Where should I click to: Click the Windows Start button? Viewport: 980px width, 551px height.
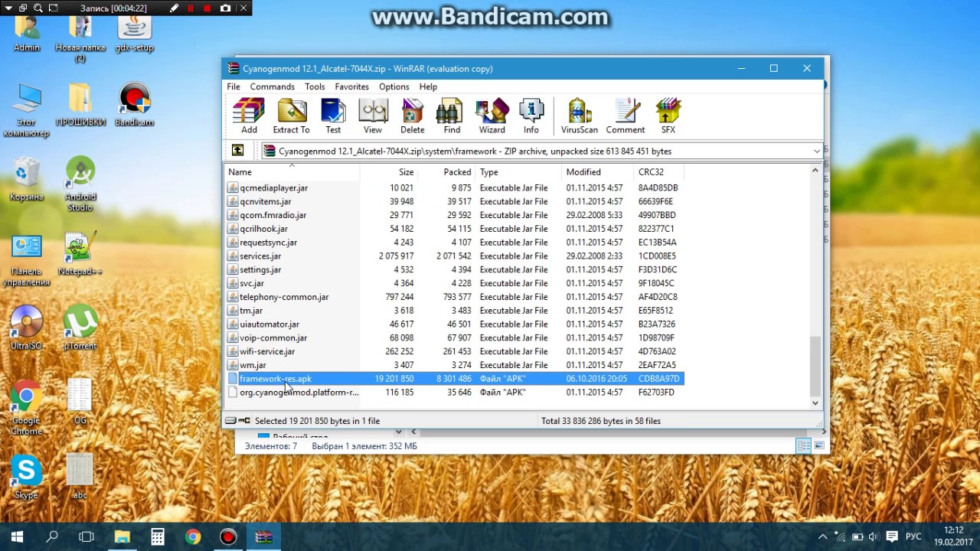[x=17, y=536]
